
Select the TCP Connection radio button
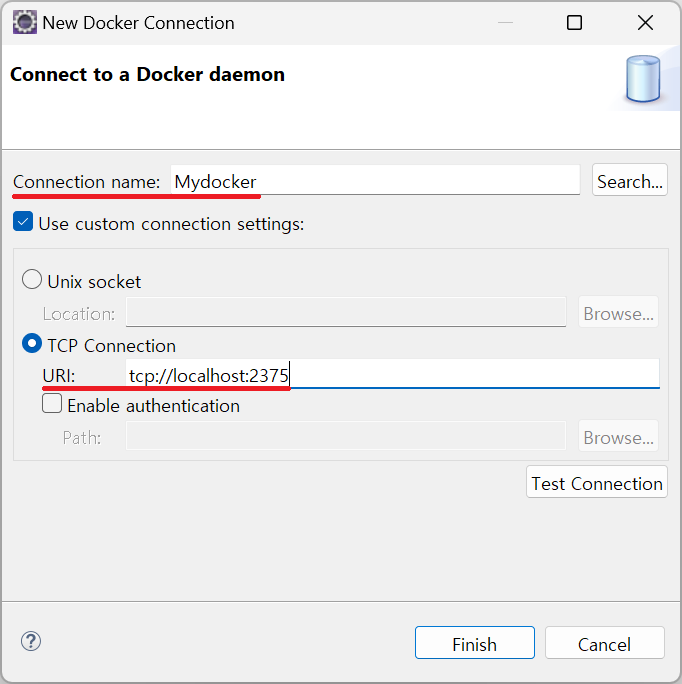[x=32, y=345]
